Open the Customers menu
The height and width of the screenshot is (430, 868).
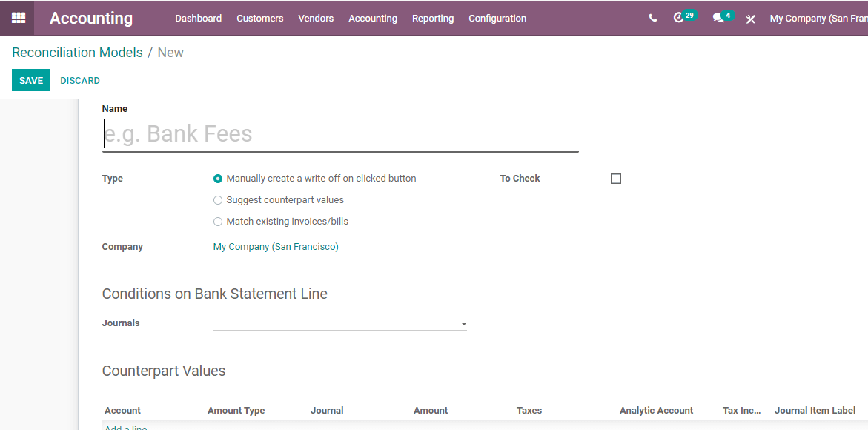click(x=260, y=19)
